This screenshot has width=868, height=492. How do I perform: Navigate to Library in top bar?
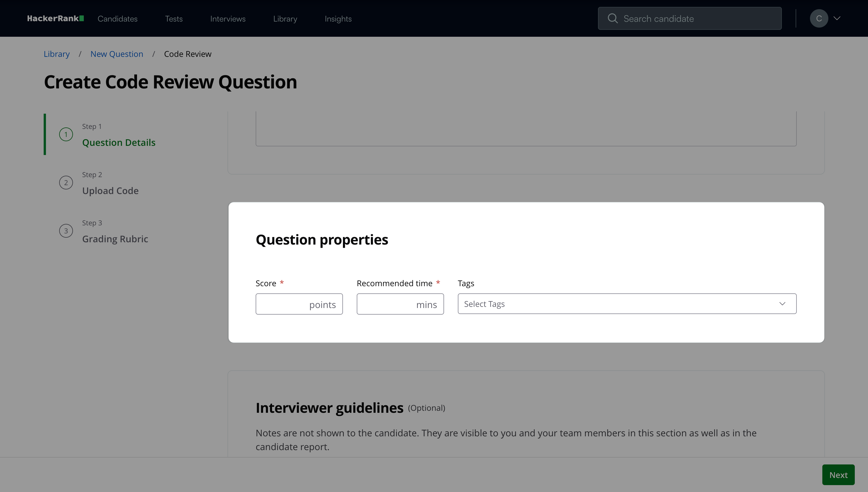(285, 19)
